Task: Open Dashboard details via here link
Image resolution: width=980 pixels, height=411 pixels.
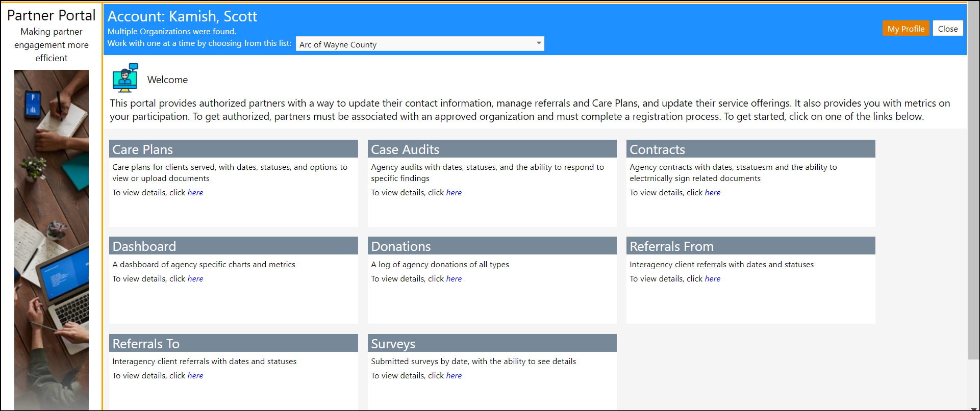Action: (195, 279)
